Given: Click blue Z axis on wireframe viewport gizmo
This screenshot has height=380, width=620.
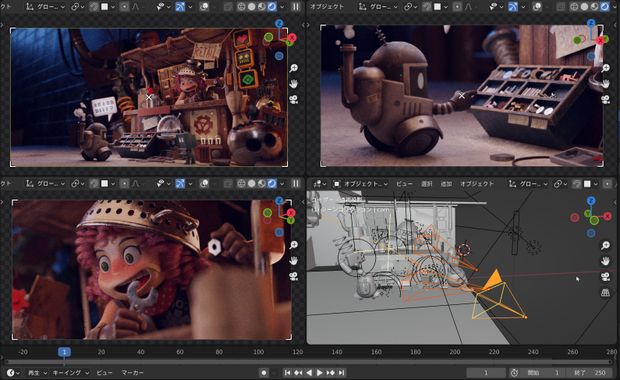Looking at the screenshot, I should (591, 201).
